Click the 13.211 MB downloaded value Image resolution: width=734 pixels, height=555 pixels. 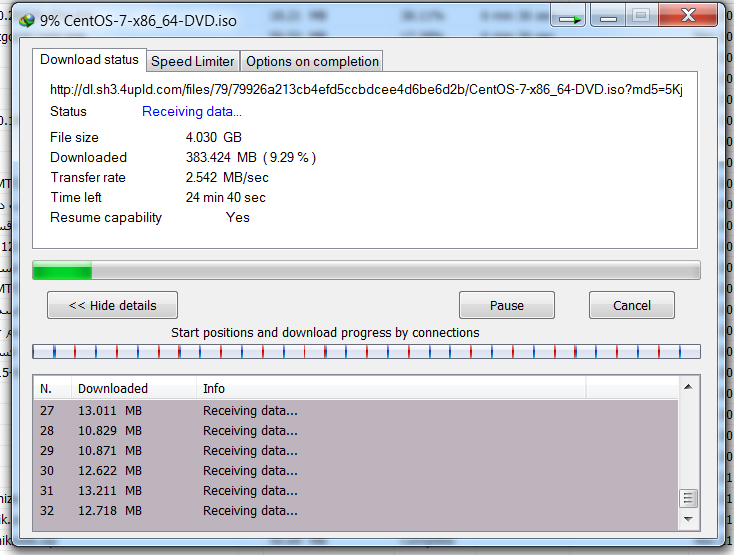110,490
